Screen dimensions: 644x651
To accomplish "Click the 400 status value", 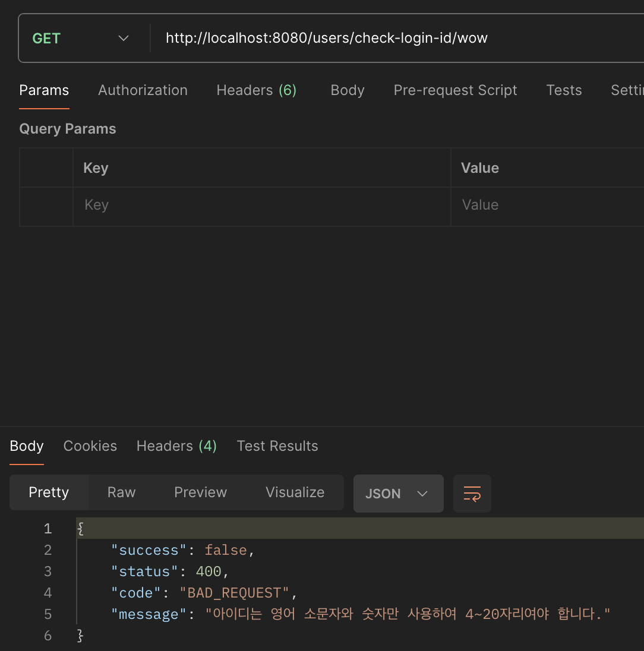I will click(x=209, y=571).
